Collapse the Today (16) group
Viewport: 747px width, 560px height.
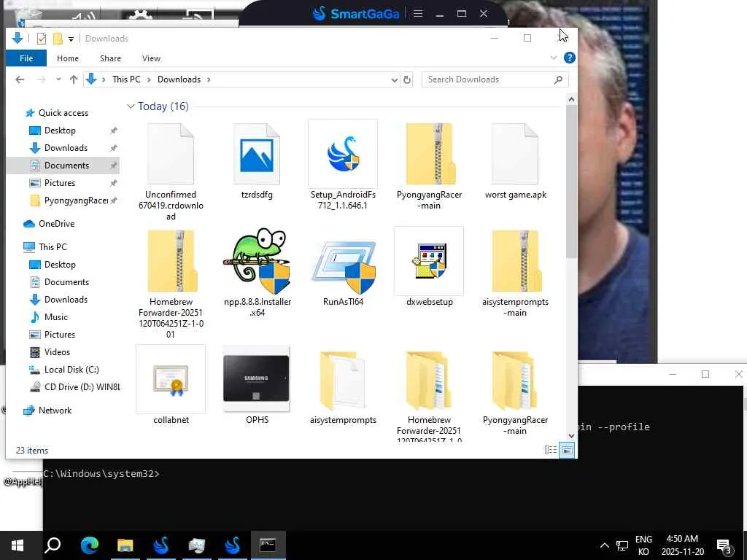coord(131,106)
